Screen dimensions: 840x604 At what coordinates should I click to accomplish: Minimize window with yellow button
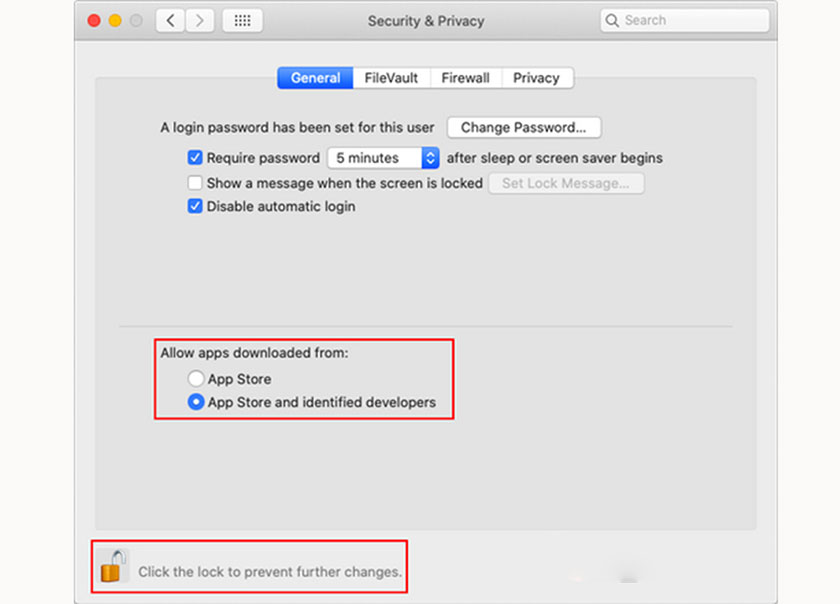115,20
